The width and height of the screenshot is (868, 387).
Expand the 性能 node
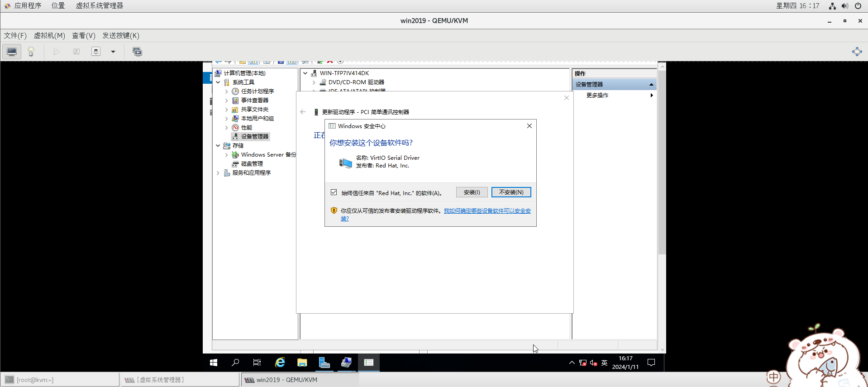227,128
